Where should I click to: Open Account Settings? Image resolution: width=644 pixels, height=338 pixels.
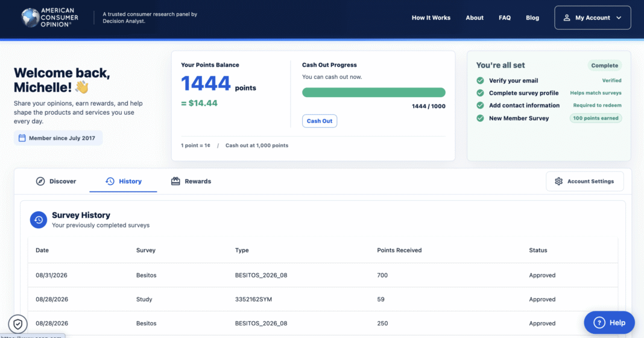tap(584, 181)
